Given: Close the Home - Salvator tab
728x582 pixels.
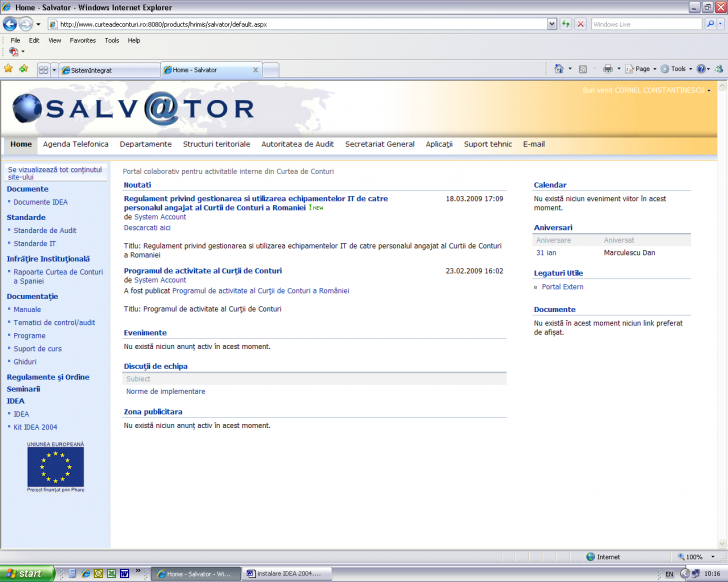Looking at the screenshot, I should (x=255, y=70).
